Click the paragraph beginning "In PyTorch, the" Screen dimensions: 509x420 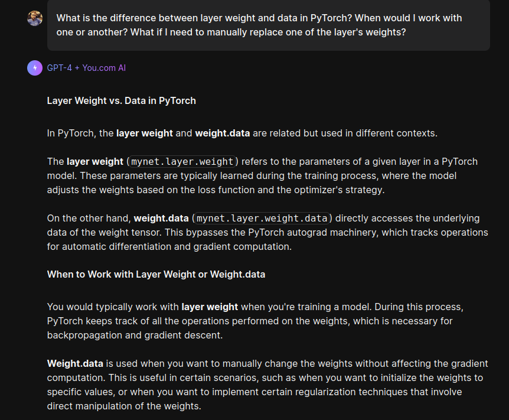(242, 133)
